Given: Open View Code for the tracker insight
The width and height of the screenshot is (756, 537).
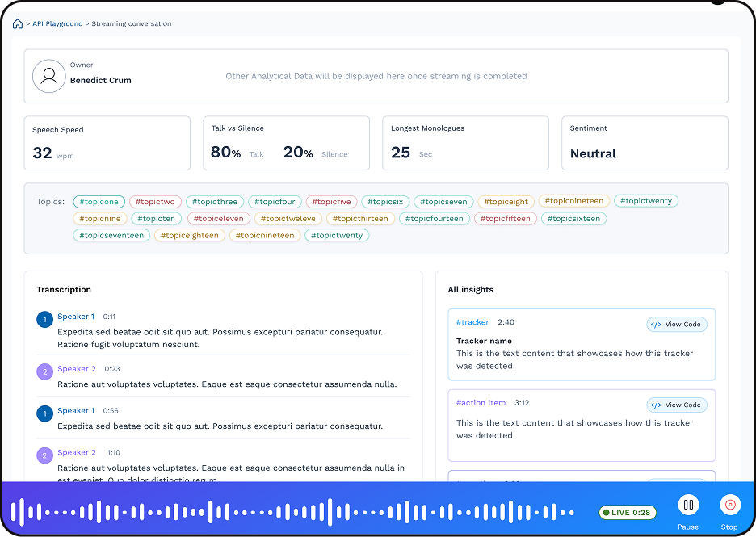Looking at the screenshot, I should coord(677,324).
